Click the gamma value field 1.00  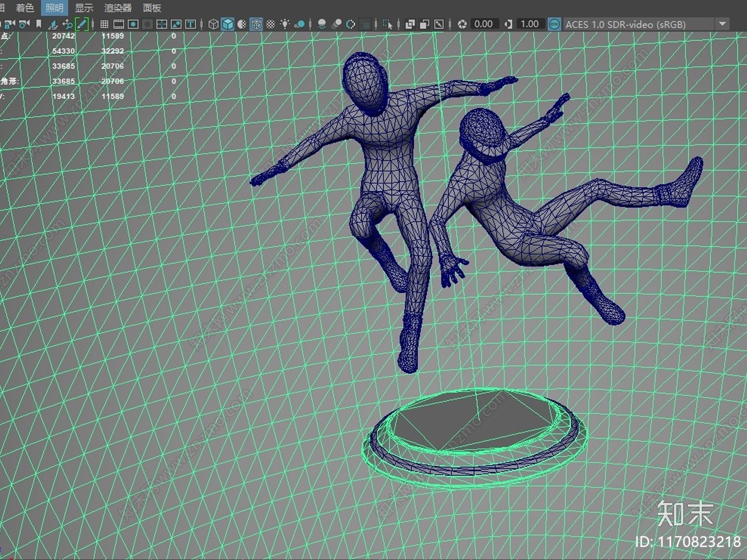click(x=530, y=24)
